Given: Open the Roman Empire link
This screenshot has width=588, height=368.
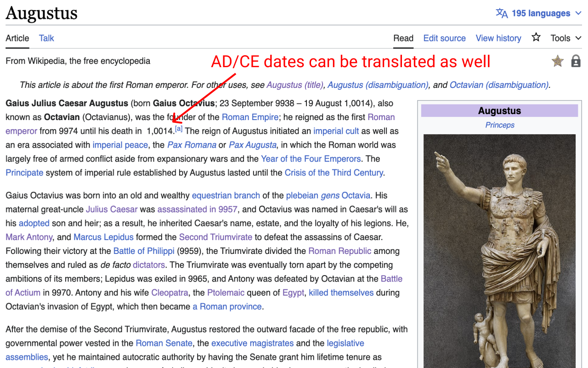Looking at the screenshot, I should click(x=250, y=117).
